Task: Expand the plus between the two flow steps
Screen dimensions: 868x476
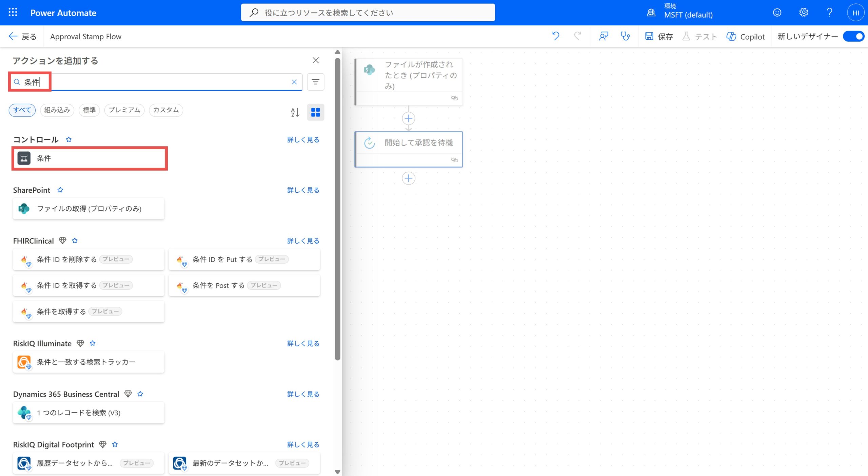Action: tap(408, 118)
